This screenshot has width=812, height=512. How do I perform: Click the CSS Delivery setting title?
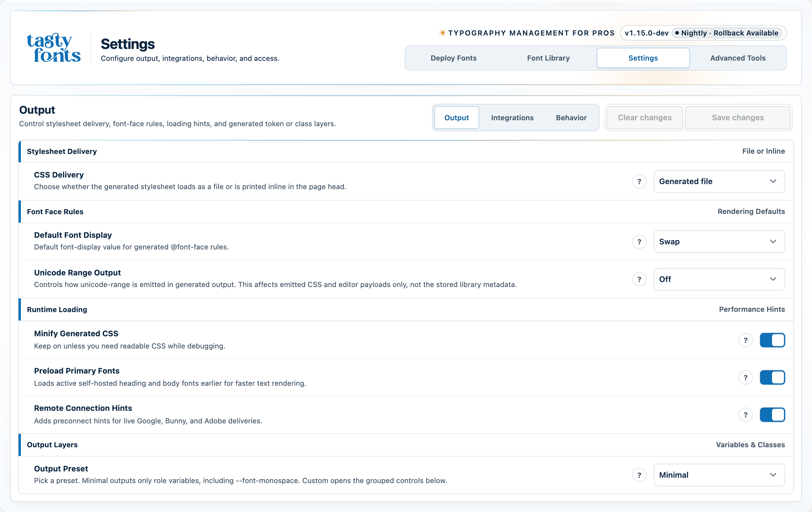click(x=59, y=175)
